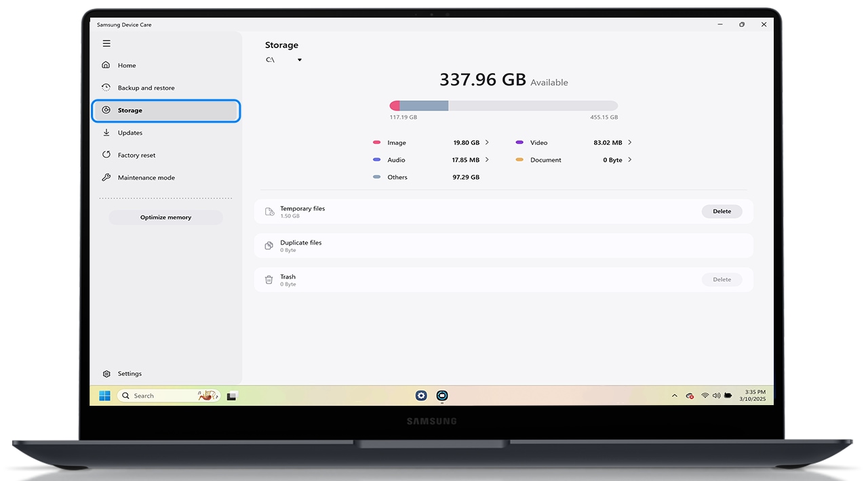The height and width of the screenshot is (481, 868).
Task: Click the 337.96 GB available value
Action: pos(483,79)
